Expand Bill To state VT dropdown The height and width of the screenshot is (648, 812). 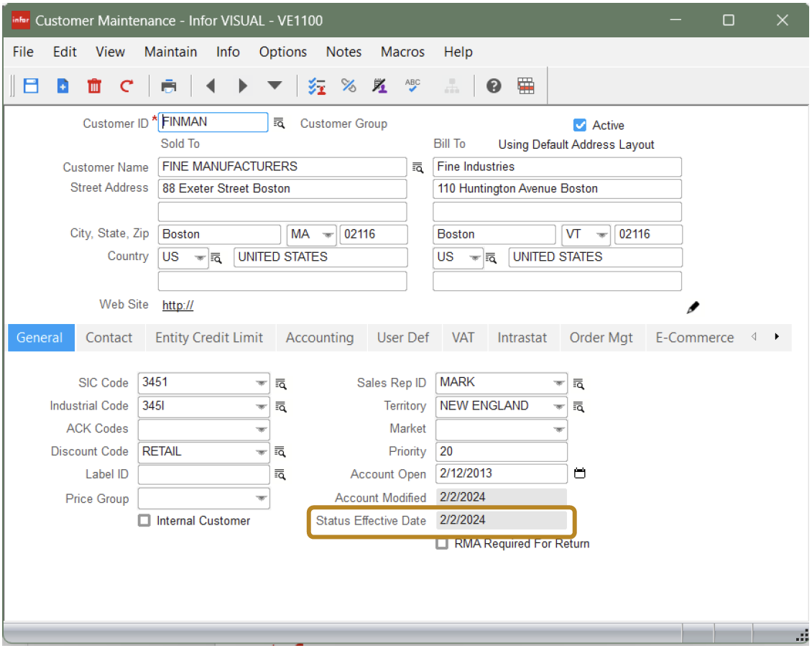pos(601,235)
